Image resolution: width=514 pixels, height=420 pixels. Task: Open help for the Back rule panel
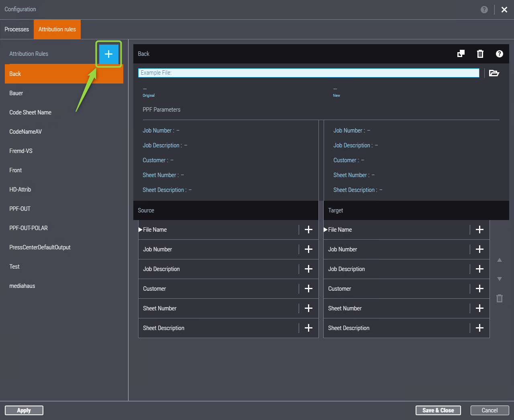point(499,54)
